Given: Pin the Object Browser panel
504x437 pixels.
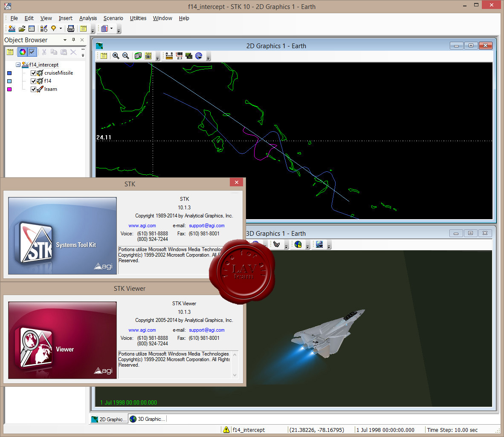Looking at the screenshot, I should click(x=74, y=40).
